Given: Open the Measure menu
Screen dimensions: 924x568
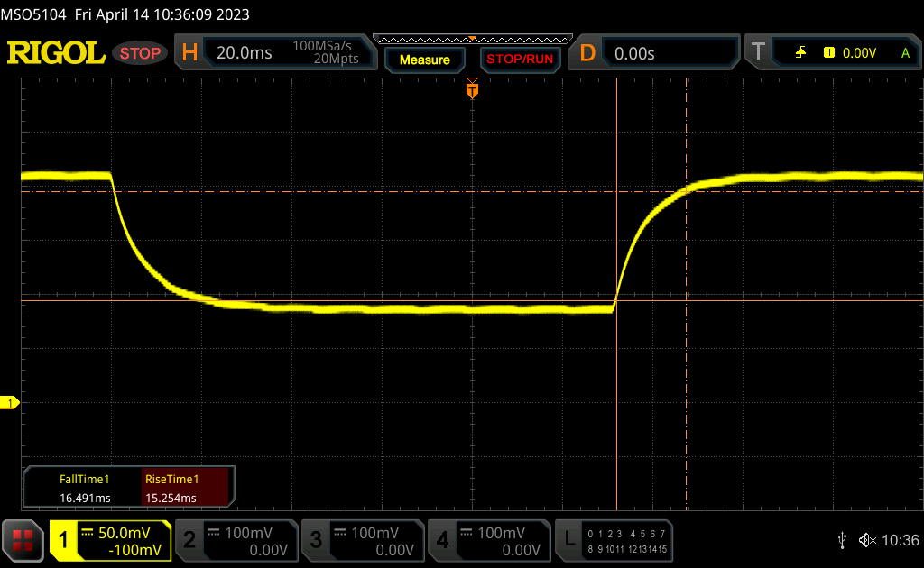Looking at the screenshot, I should coord(424,60).
